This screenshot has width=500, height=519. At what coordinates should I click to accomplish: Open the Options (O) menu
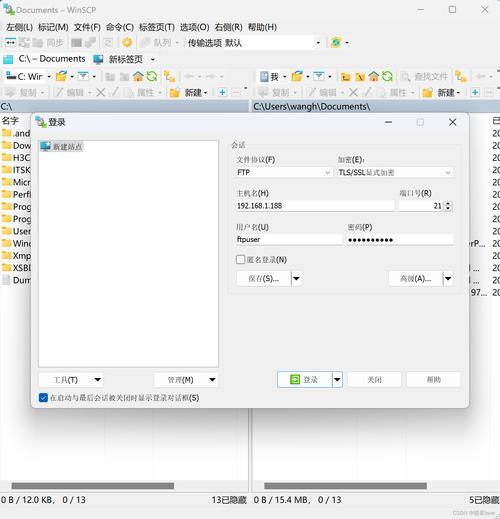tap(195, 27)
